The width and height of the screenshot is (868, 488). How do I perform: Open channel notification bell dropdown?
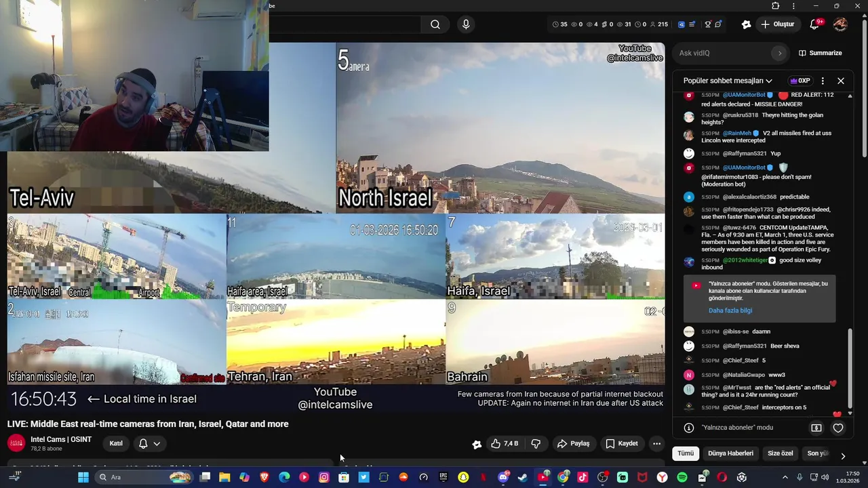point(149,444)
